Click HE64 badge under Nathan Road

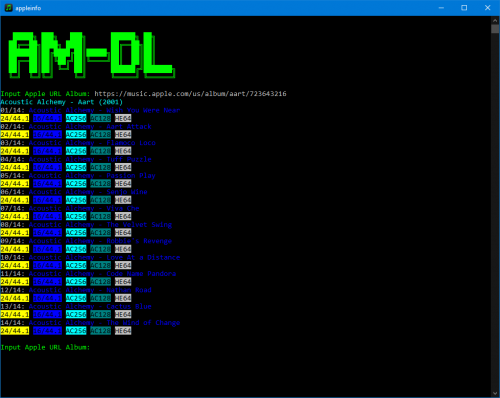[x=123, y=298]
